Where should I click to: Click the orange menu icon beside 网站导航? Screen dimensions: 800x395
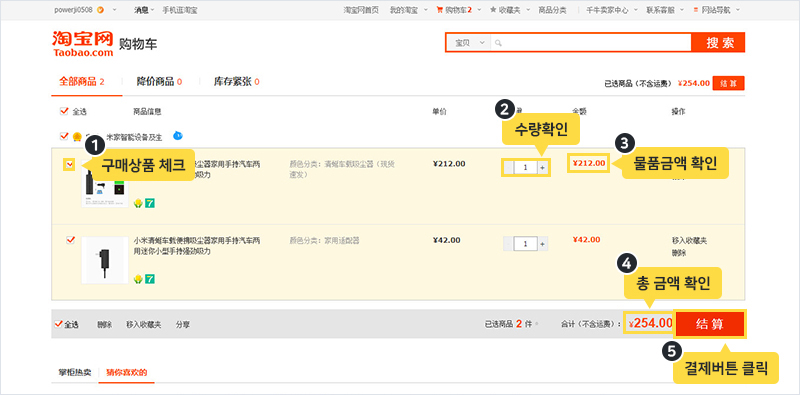point(696,10)
